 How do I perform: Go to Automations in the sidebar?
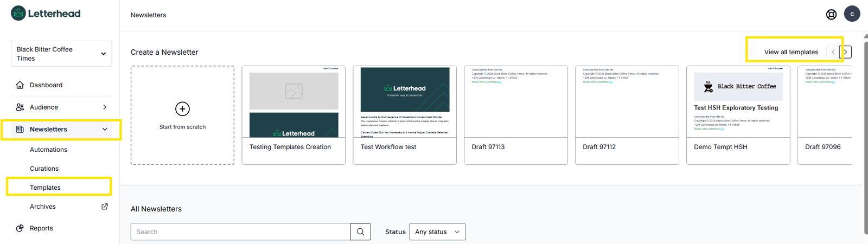coord(48,150)
